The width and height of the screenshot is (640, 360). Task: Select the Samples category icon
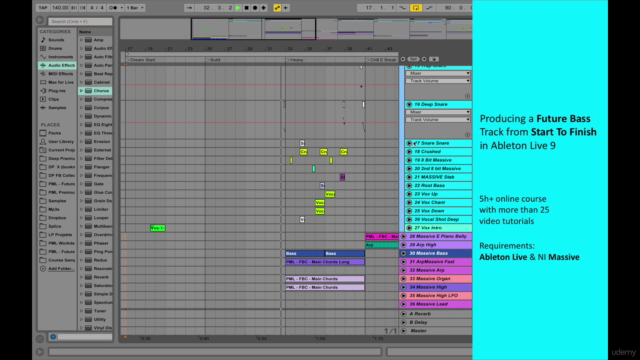tap(43, 108)
